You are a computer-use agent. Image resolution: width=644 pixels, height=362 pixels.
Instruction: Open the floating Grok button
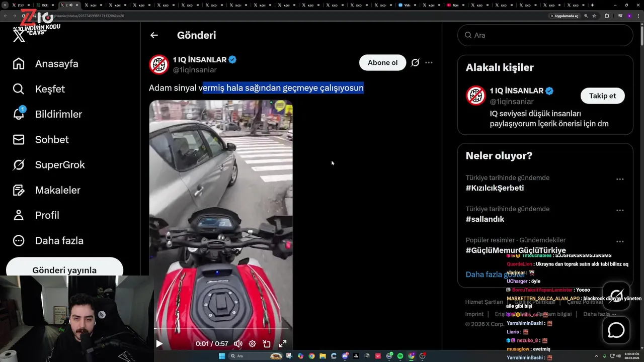pyautogui.click(x=616, y=296)
